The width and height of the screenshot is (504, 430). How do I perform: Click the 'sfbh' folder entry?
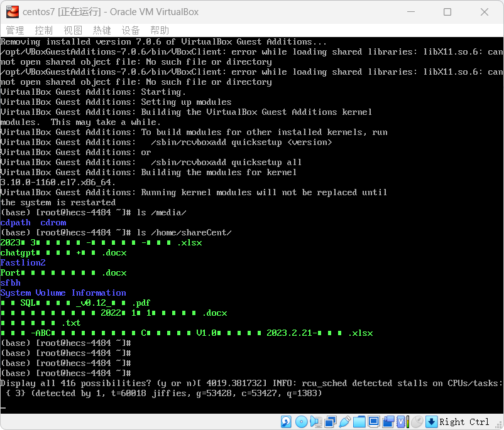tap(10, 282)
